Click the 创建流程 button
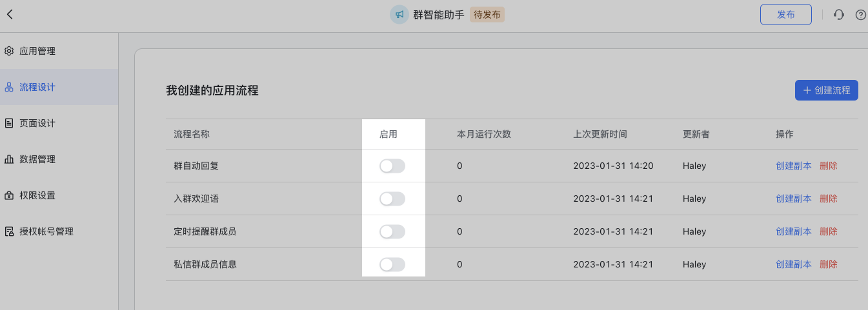The height and width of the screenshot is (310, 868). pyautogui.click(x=826, y=91)
